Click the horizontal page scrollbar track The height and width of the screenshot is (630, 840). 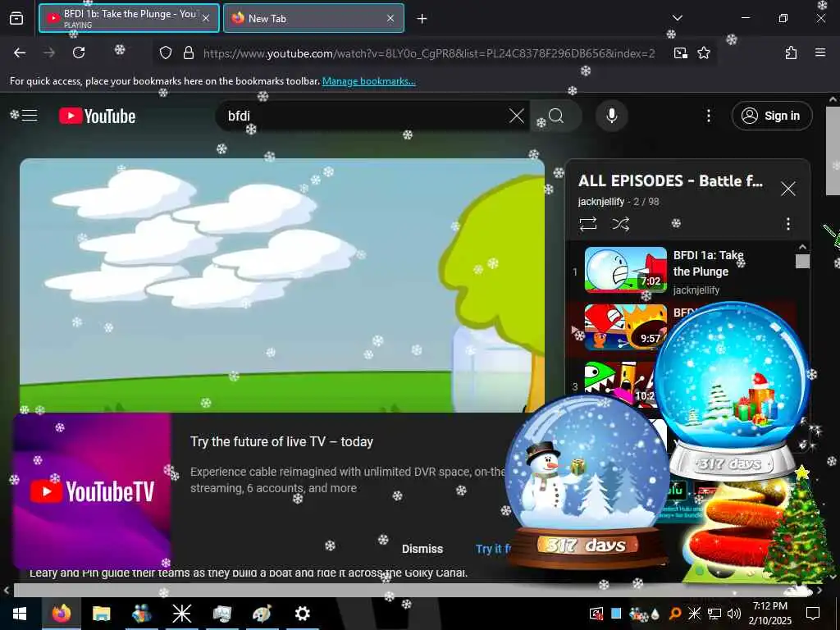click(x=413, y=590)
